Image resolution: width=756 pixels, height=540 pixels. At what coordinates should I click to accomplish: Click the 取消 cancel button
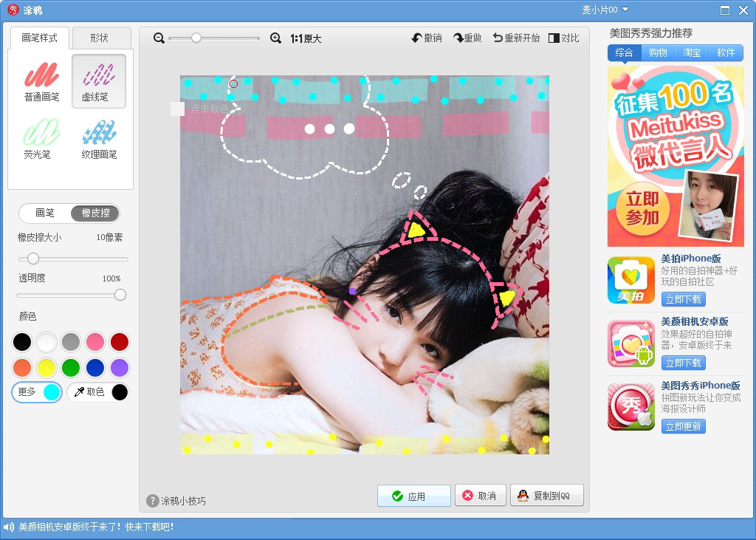point(480,496)
